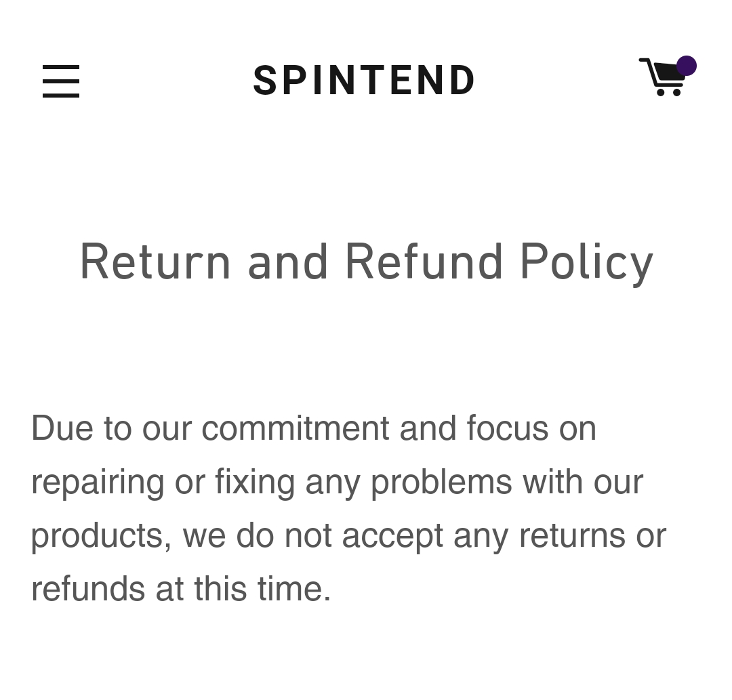Go to homepage via SPINTEND logo
732x700 pixels.
point(365,81)
